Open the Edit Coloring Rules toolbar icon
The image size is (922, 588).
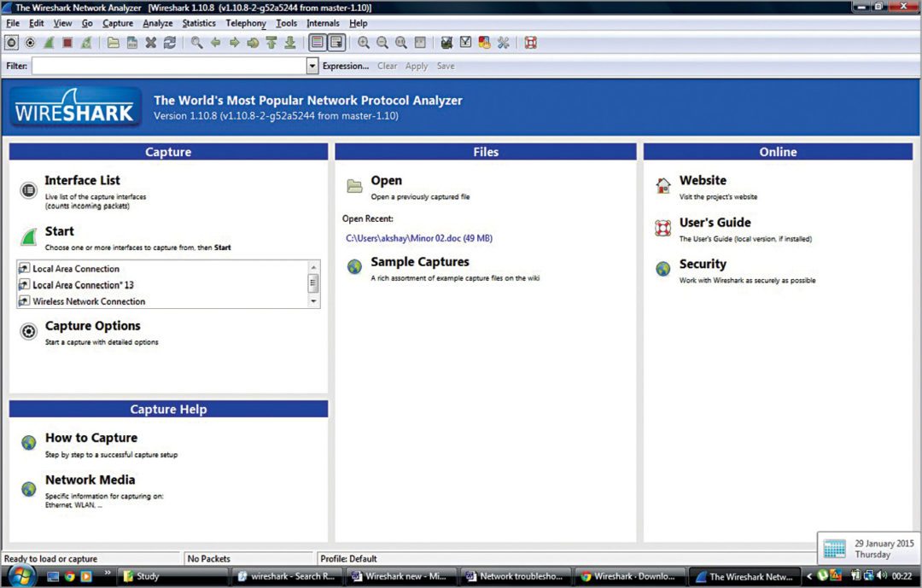(483, 42)
